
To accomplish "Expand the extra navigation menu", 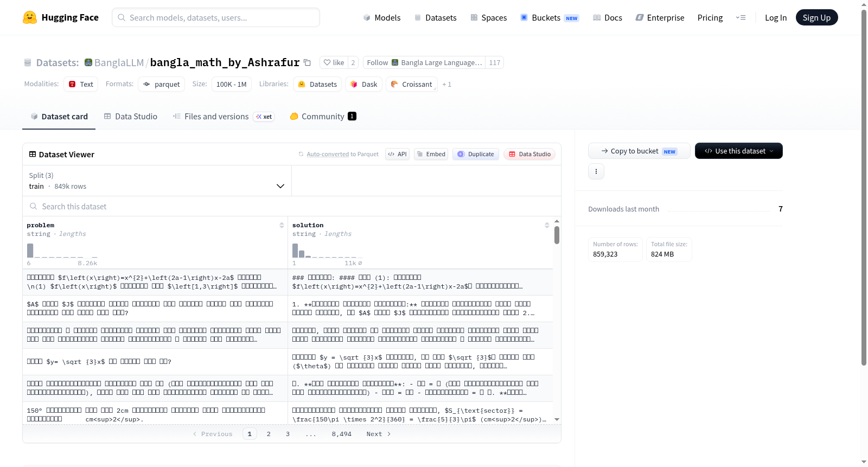I will coord(741,17).
